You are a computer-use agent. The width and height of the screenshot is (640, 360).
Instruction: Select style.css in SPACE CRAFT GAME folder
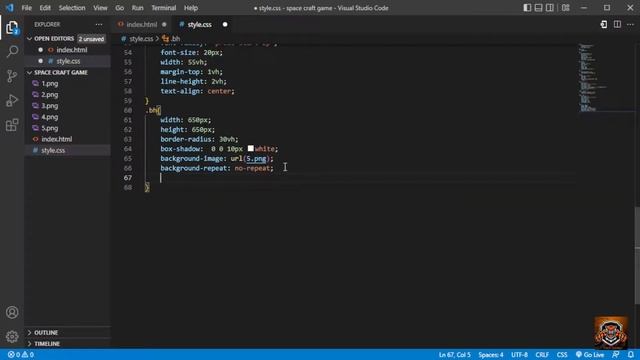53,151
